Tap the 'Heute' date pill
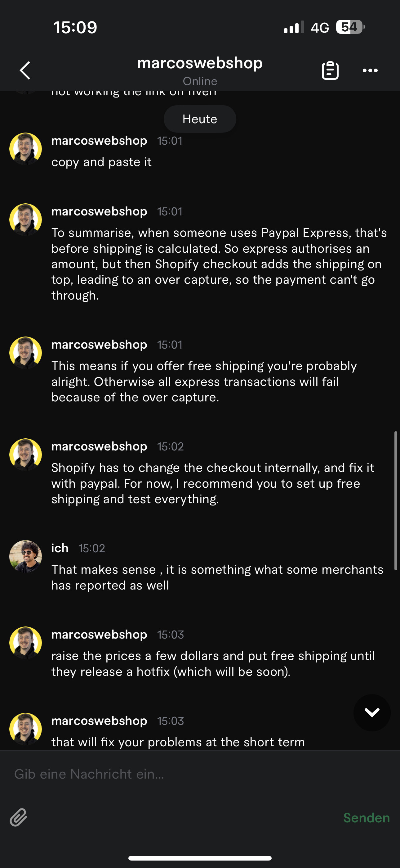The image size is (400, 868). [200, 119]
